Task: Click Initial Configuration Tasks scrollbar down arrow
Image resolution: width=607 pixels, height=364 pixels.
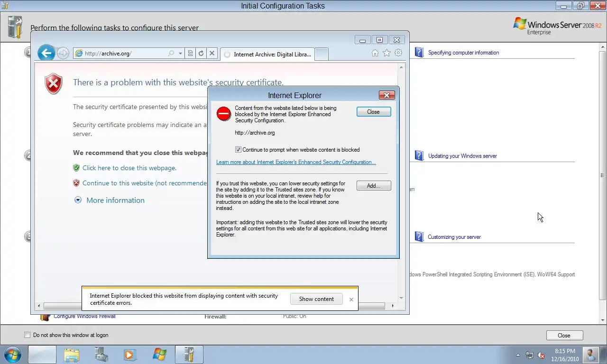Action: coord(602,320)
